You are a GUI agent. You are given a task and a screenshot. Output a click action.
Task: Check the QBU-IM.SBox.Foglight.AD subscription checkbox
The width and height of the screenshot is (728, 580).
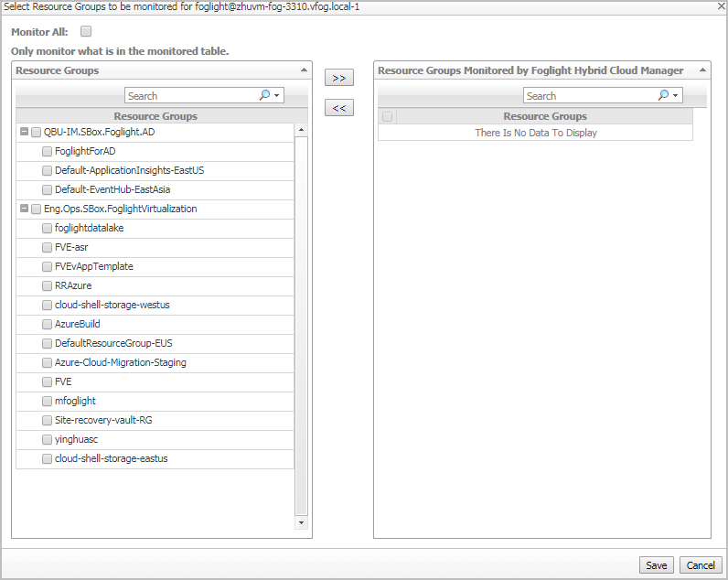click(37, 133)
